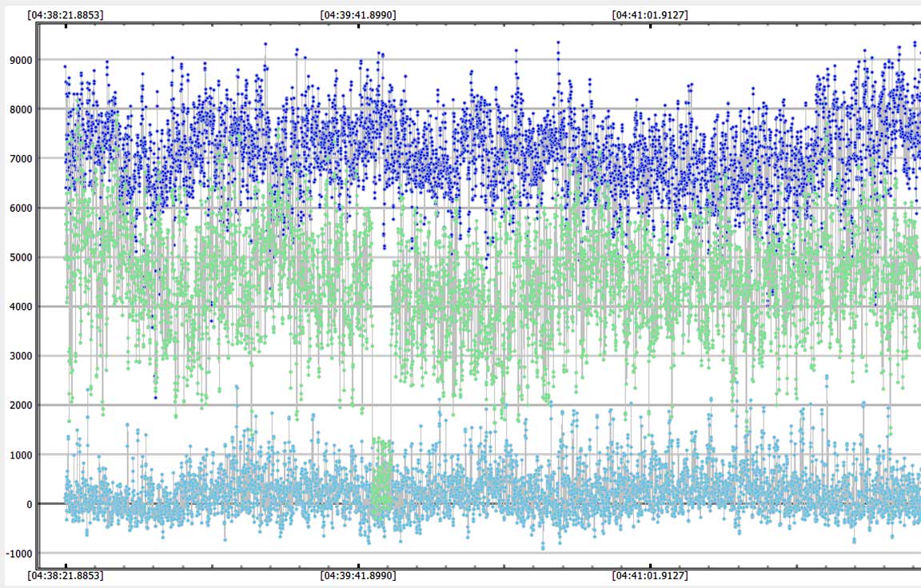Click the 5000 y-axis label

click(21, 257)
